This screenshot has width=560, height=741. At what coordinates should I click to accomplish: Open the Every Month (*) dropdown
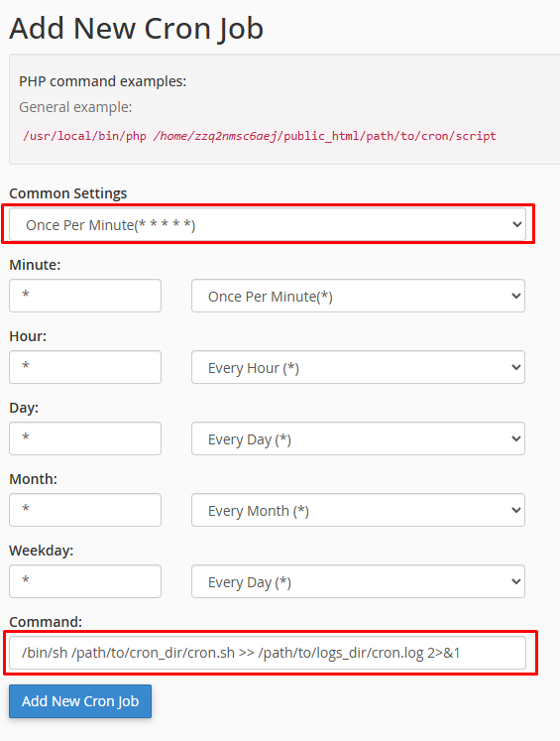[x=358, y=510]
